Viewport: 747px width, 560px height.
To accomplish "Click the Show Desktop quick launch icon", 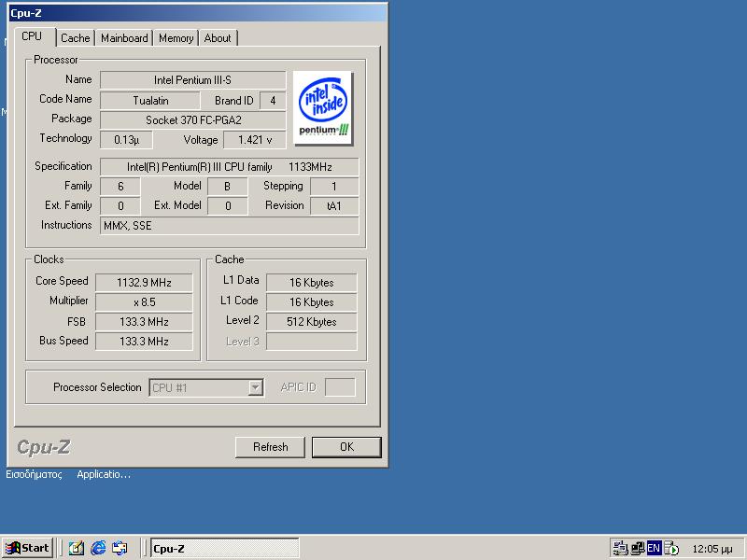I will click(x=76, y=548).
